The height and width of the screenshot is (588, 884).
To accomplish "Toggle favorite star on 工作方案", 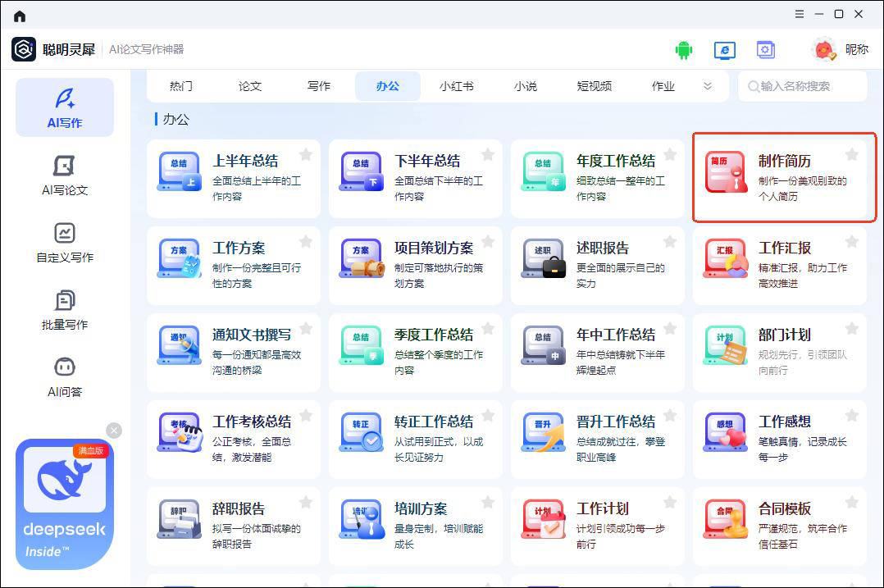I will tap(305, 242).
